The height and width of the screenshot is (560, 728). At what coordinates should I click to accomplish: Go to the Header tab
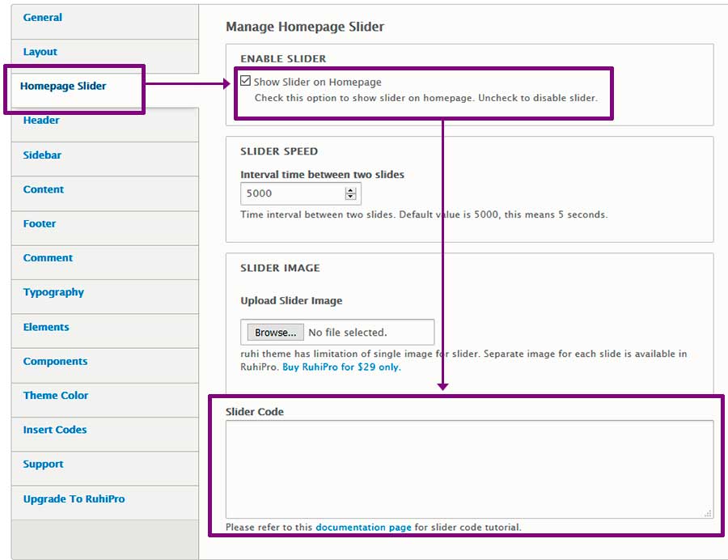(41, 121)
